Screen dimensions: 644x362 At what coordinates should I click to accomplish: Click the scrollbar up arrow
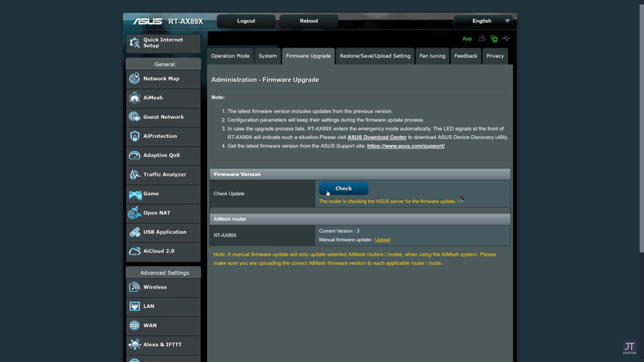(641, 3)
